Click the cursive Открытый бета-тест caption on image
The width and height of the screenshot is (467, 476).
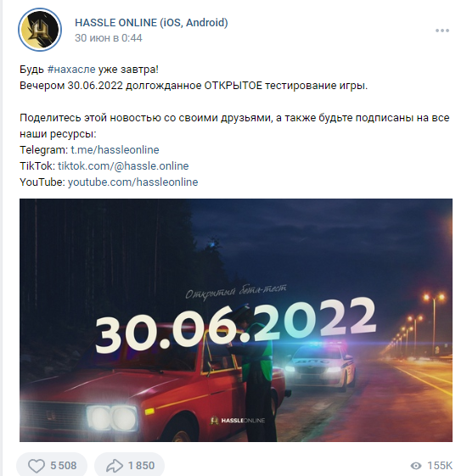(236, 291)
